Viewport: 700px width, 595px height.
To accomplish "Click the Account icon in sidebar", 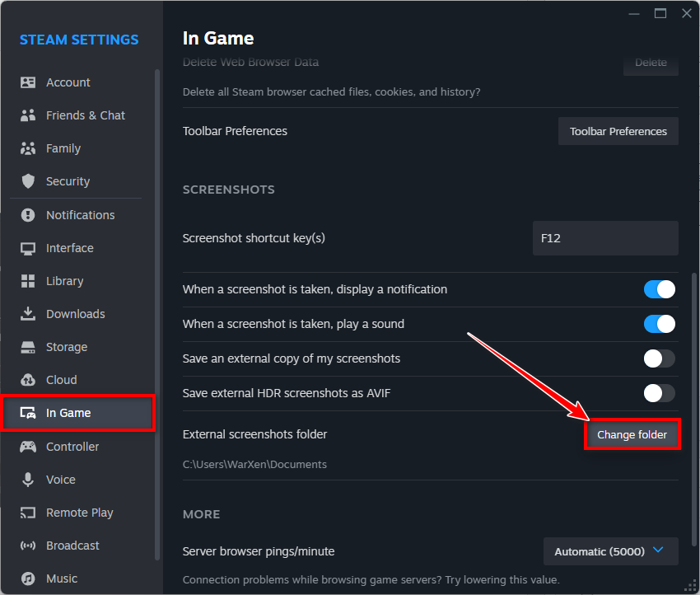I will 28,82.
